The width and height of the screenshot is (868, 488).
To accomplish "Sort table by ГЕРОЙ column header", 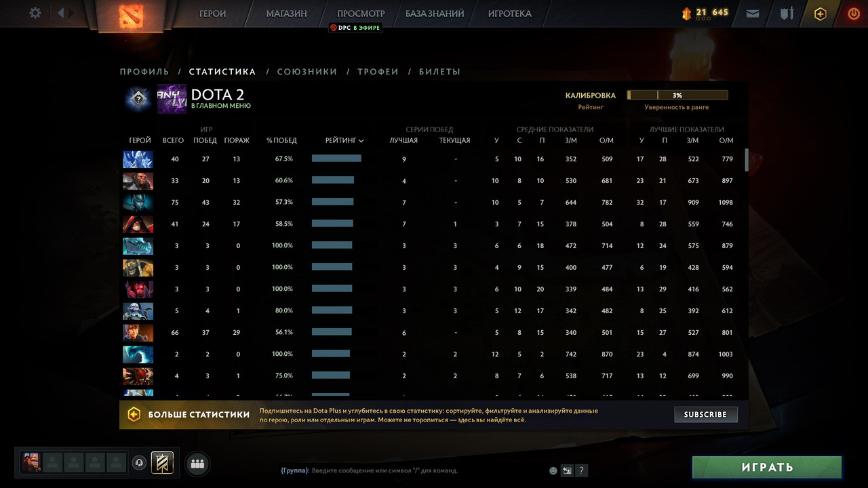I will pos(140,140).
